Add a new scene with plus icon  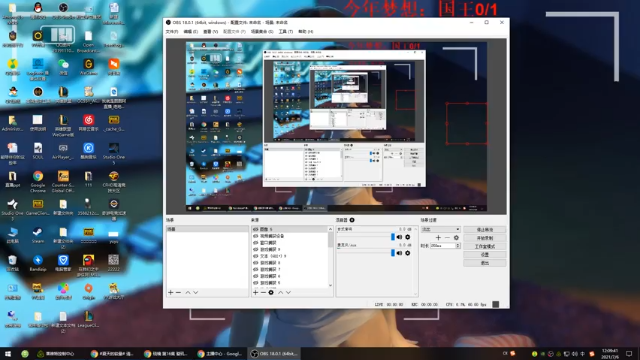171,292
